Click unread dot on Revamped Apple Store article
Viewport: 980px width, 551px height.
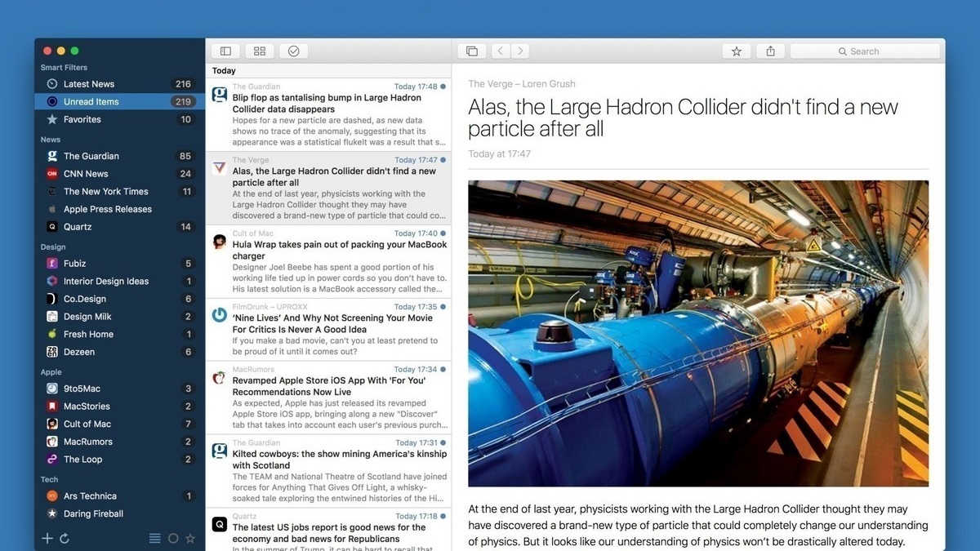[x=443, y=370]
